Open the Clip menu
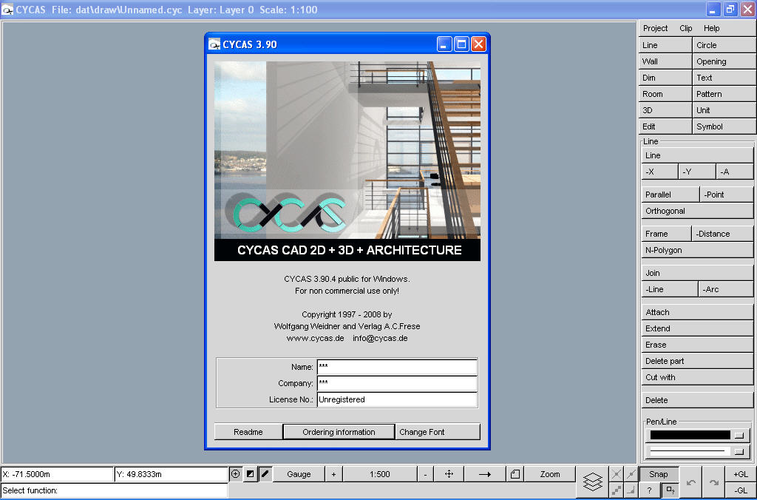Viewport: 757px width, 500px height. [x=686, y=28]
